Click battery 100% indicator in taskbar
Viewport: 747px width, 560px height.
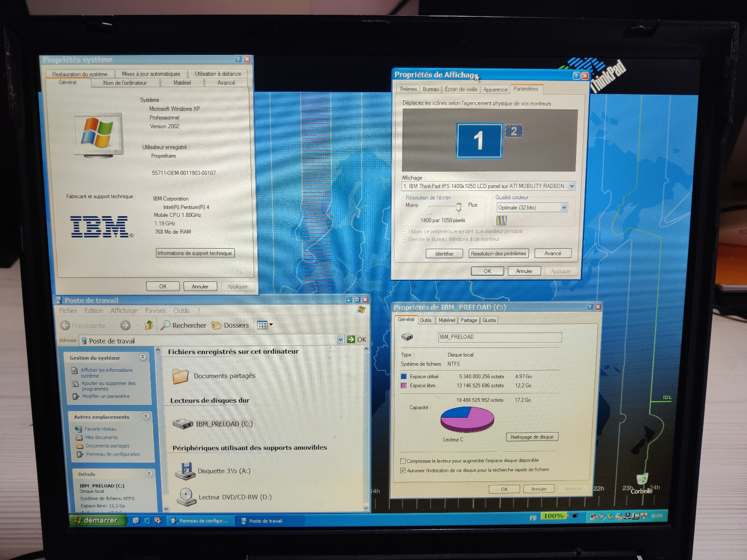[554, 516]
